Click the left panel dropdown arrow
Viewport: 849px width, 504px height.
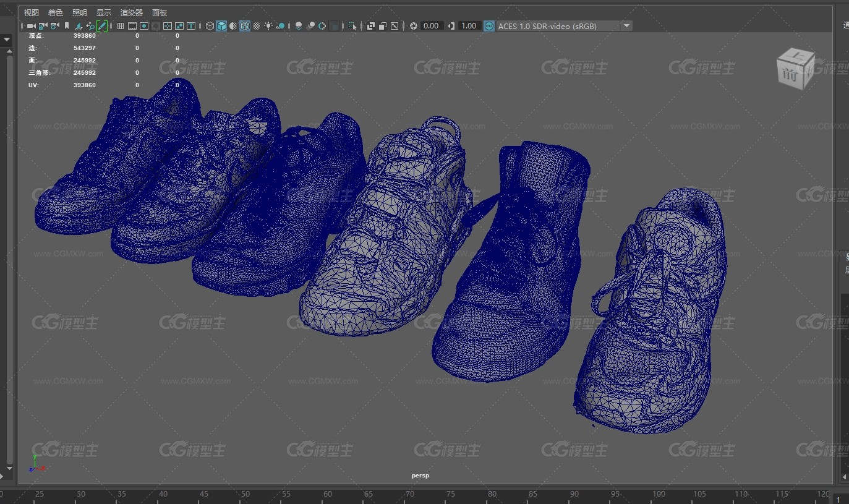(7, 40)
